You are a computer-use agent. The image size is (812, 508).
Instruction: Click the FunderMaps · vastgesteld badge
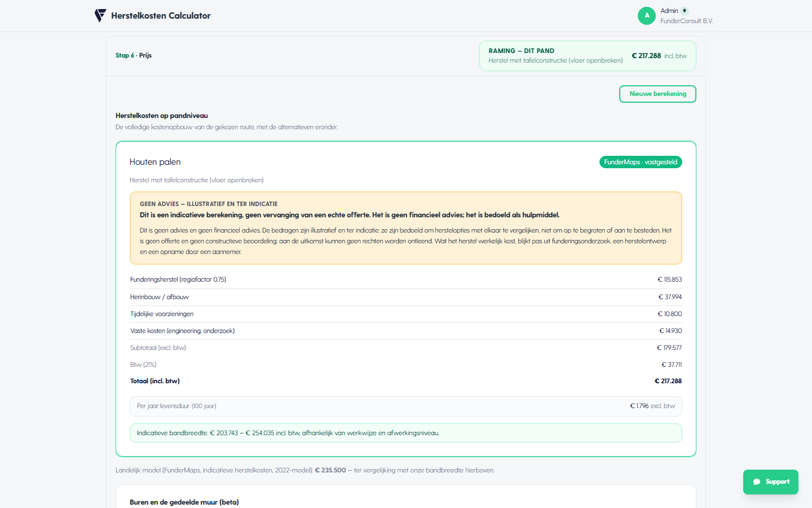point(641,162)
